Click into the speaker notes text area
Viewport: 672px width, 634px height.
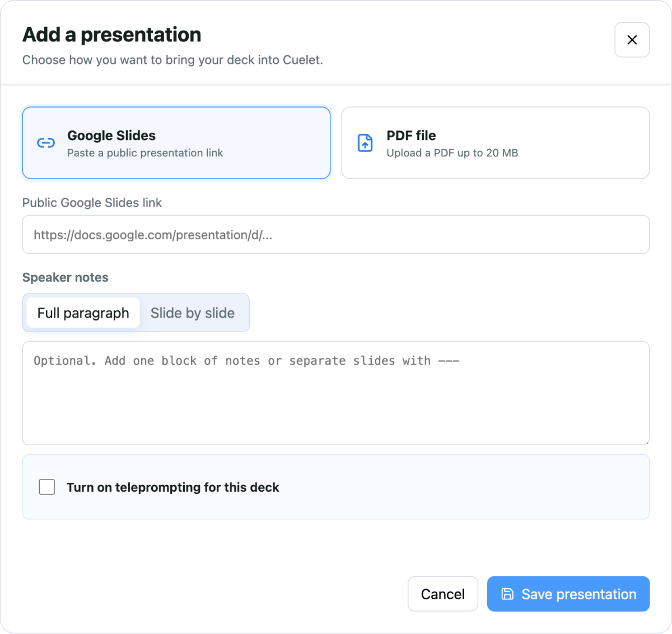tap(336, 393)
